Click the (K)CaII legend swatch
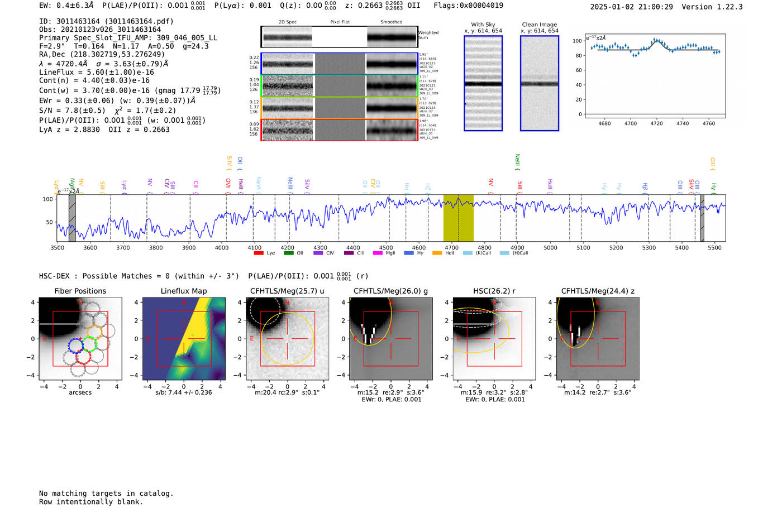Screen dimensions: 782x532 click(x=468, y=253)
